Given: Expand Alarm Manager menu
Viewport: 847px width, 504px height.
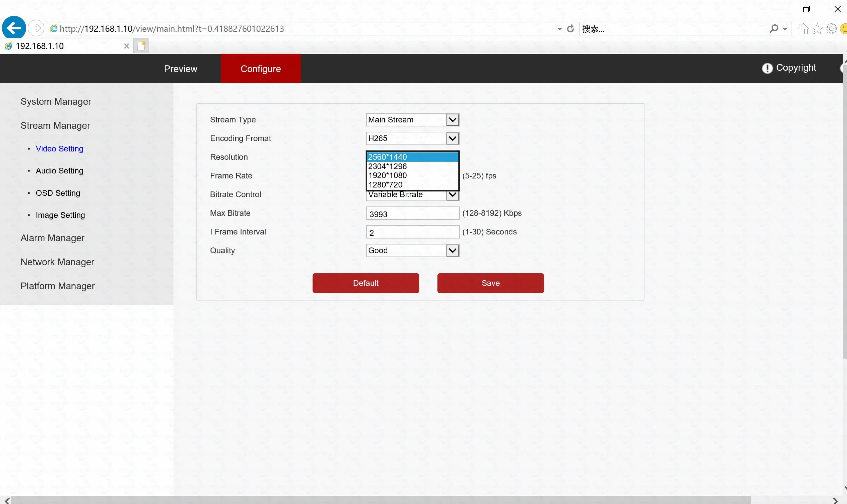Looking at the screenshot, I should coord(52,238).
